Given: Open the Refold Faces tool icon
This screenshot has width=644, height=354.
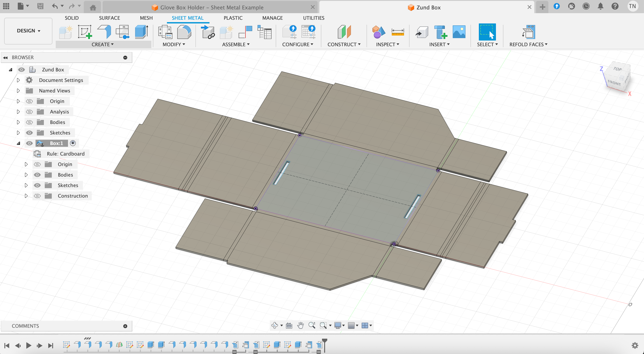Looking at the screenshot, I should 528,32.
